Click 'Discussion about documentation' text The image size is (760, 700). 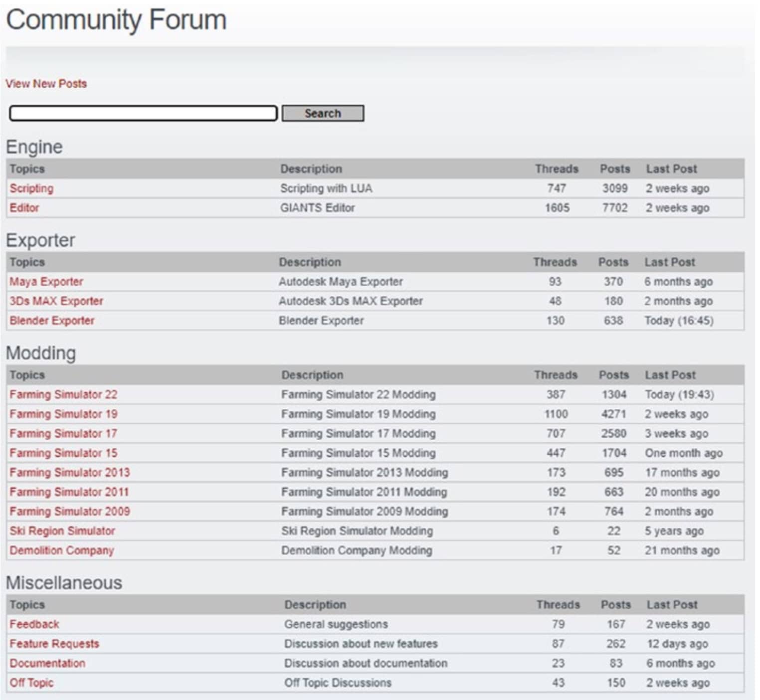(366, 663)
